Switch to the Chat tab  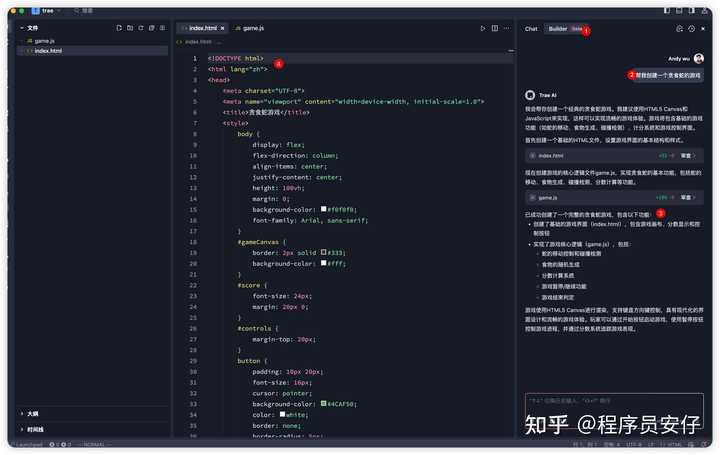tap(531, 28)
